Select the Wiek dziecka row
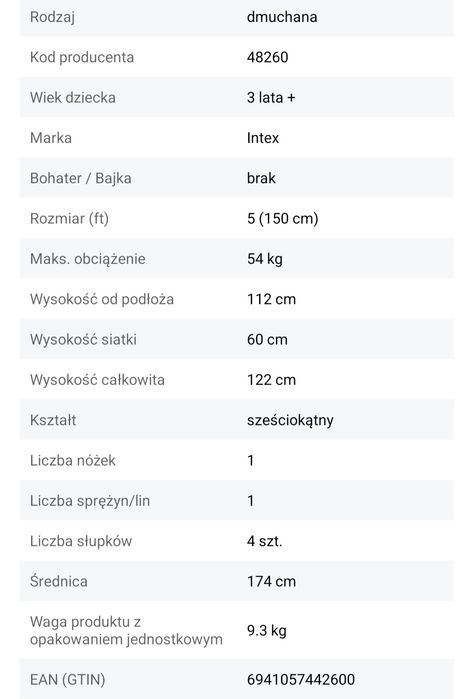 [237, 97]
